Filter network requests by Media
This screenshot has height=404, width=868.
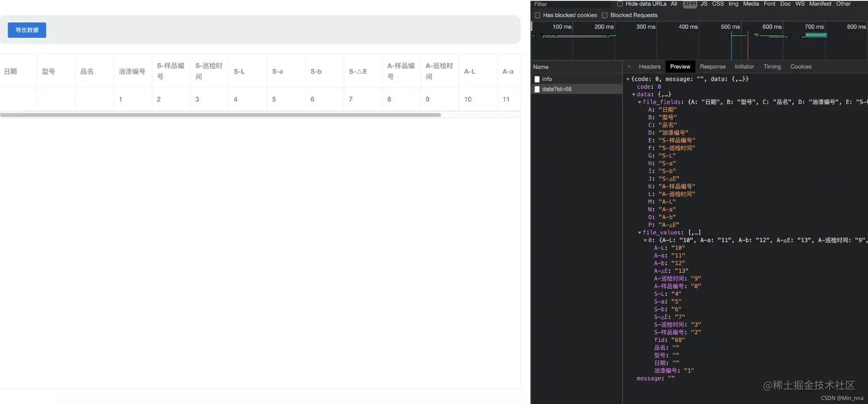pyautogui.click(x=751, y=4)
